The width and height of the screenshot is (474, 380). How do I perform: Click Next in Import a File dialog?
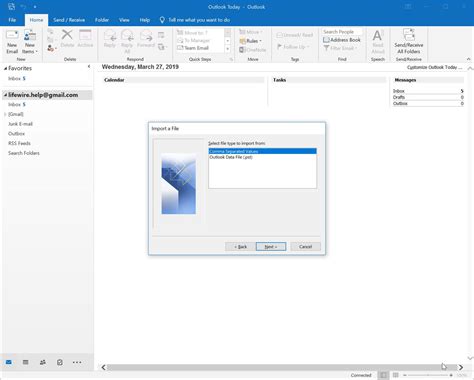pos(271,247)
